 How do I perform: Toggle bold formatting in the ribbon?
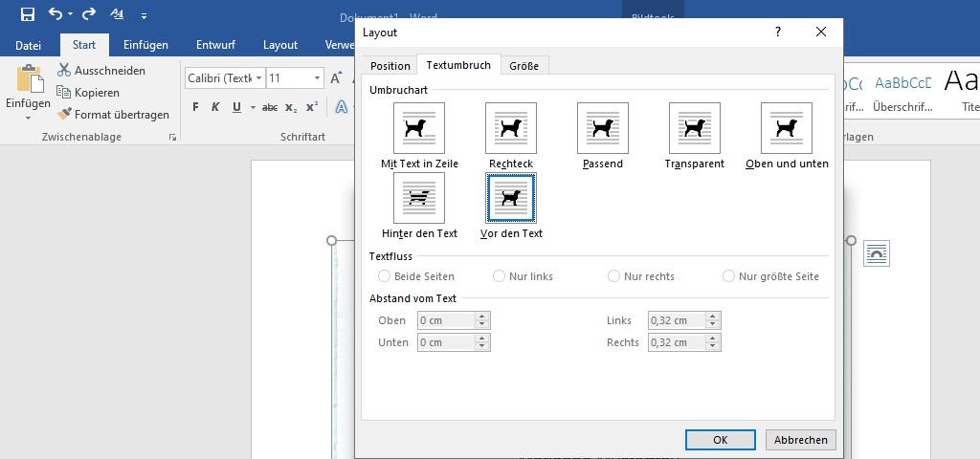pos(195,106)
